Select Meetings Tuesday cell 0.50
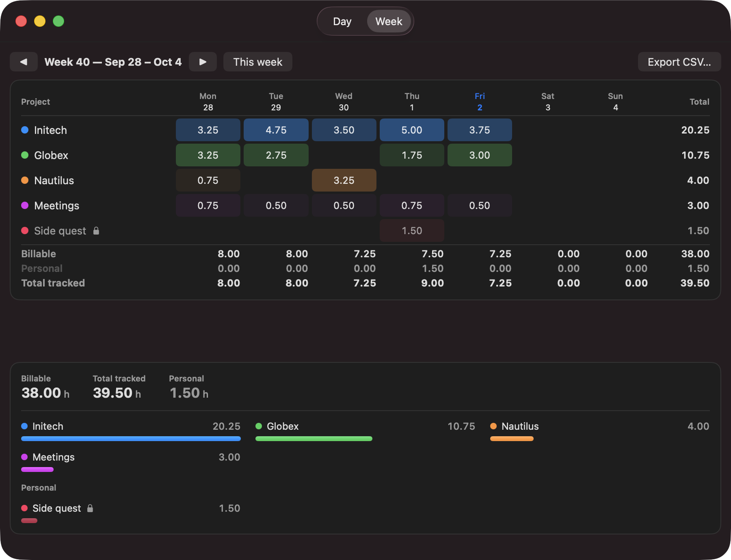Screen dimensions: 731x560 [276, 205]
